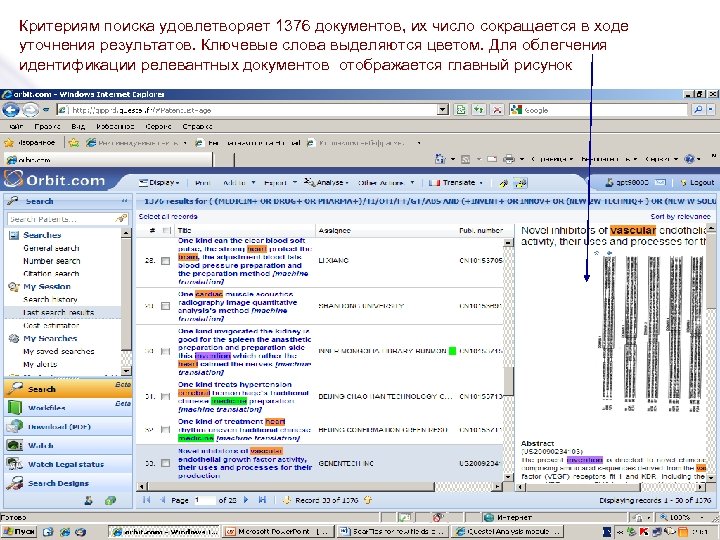
Task: Open the Other Actions dropdown
Action: (386, 183)
